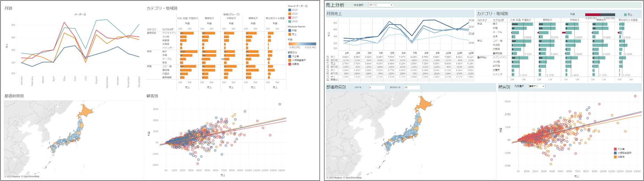Select 大企業 in left 顧客区分 legend
The width and height of the screenshot is (644, 181).
click(x=290, y=56)
